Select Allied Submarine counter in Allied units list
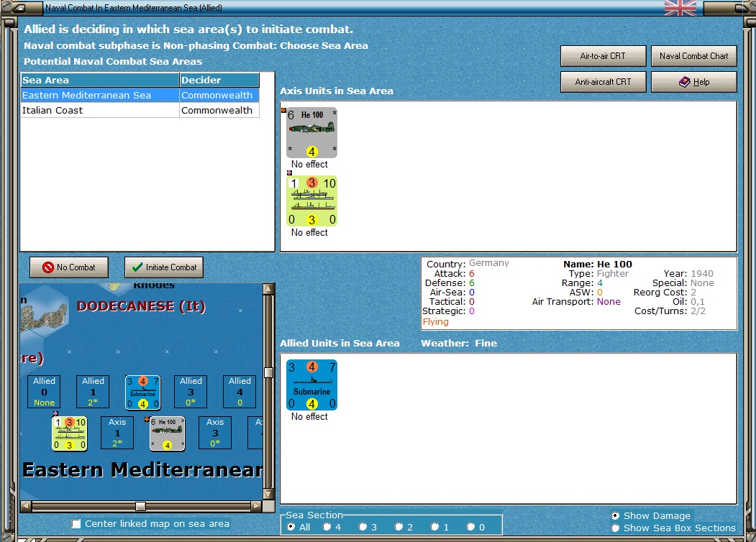 (311, 385)
